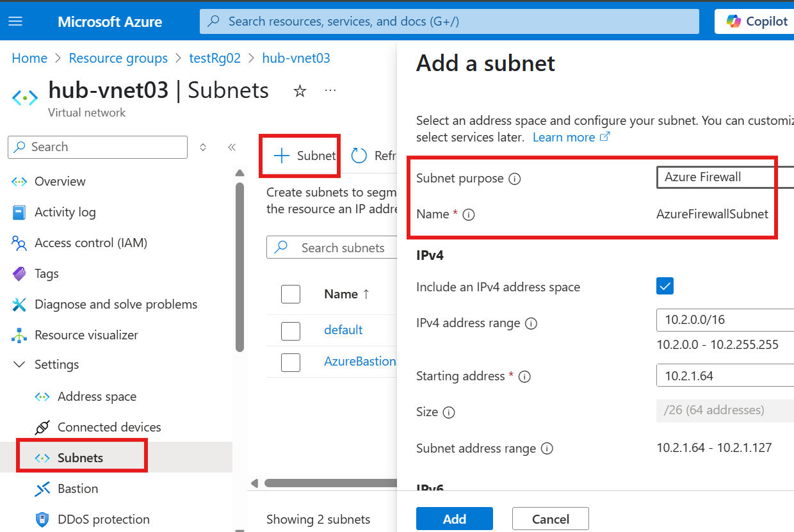The width and height of the screenshot is (794, 532).
Task: Click the Access control people icon
Action: click(x=19, y=243)
